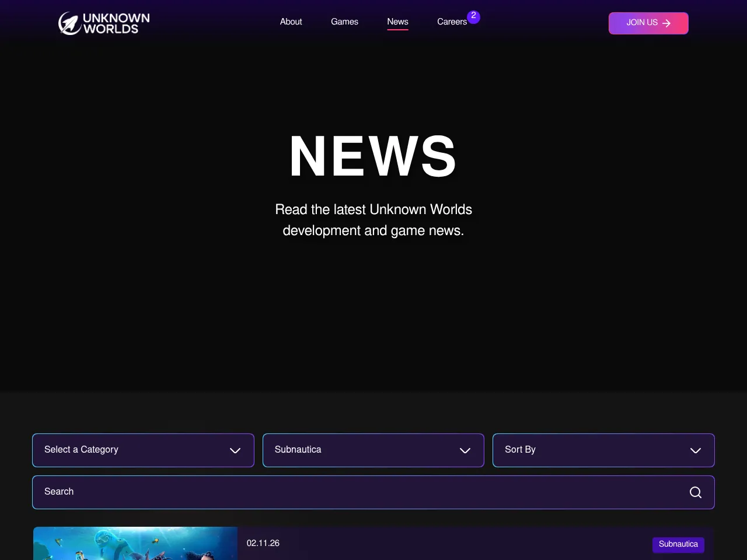Open the Sort By dropdown

[603, 450]
